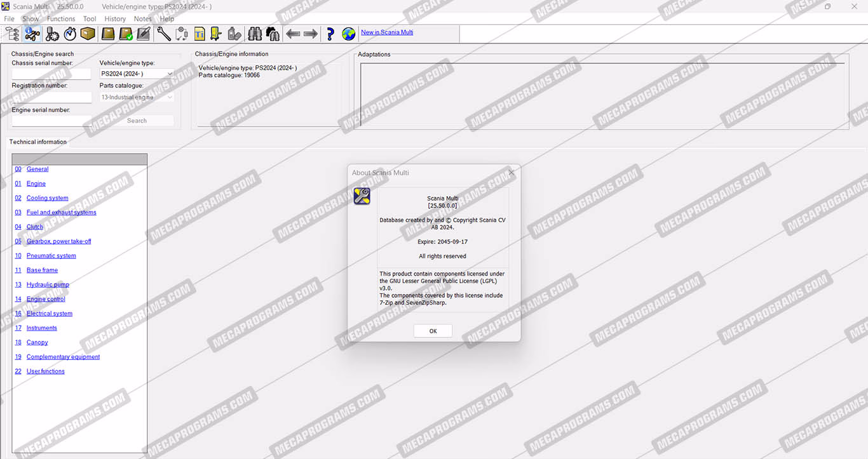Open the Functions menu
This screenshot has width=868, height=459.
coord(61,19)
